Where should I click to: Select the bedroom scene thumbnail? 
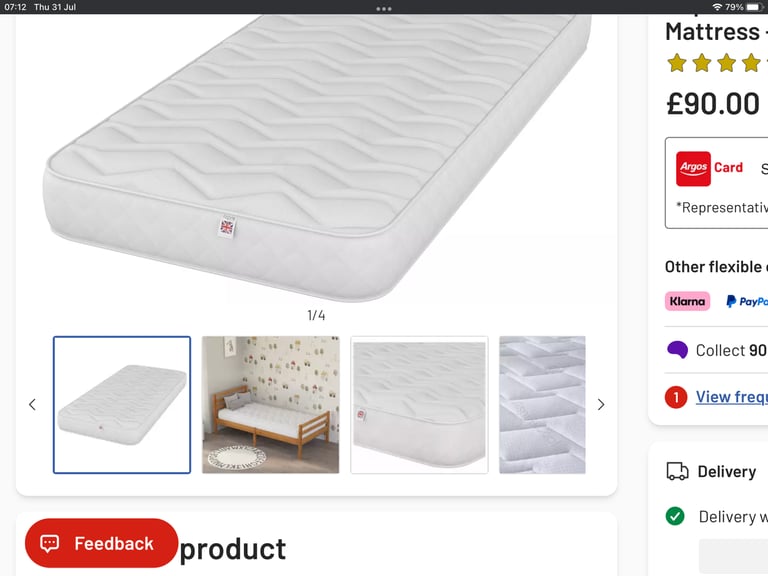(x=270, y=405)
